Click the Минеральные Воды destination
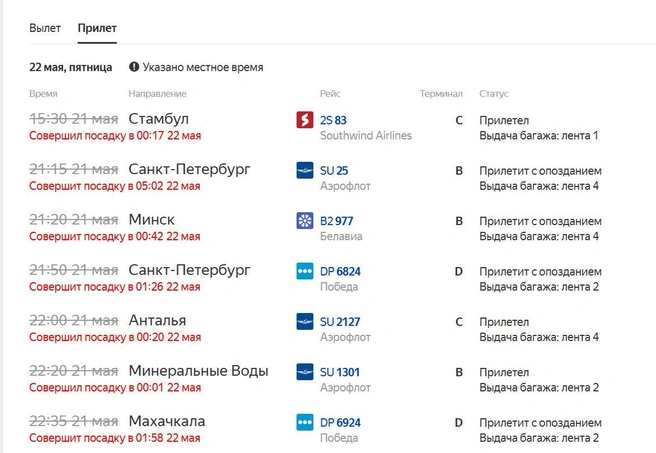Screen dimensions: 656x453 click(198, 371)
